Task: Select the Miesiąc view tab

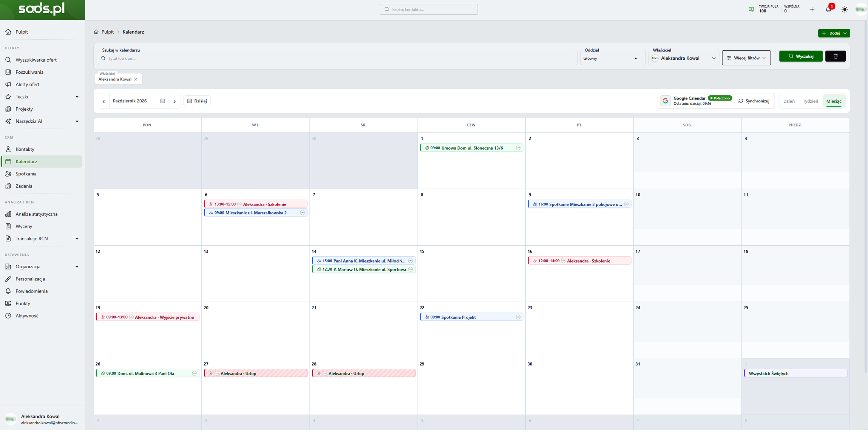Action: tap(834, 101)
